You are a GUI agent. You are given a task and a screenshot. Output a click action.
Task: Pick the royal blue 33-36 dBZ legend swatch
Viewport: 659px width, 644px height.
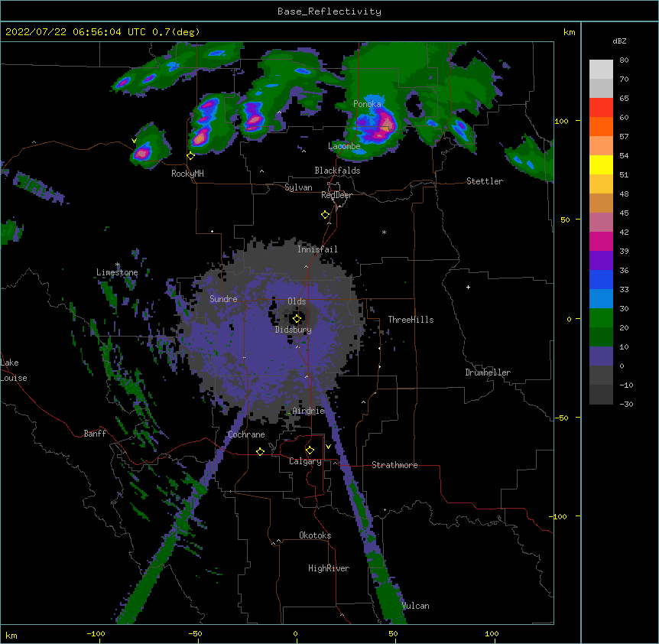tap(601, 279)
